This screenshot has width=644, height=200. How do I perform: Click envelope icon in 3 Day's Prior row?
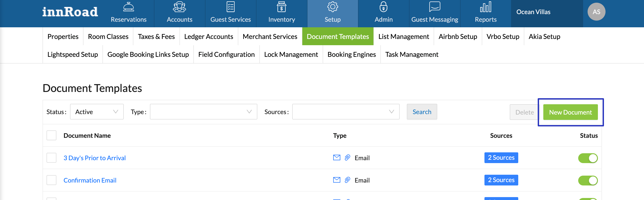337,157
